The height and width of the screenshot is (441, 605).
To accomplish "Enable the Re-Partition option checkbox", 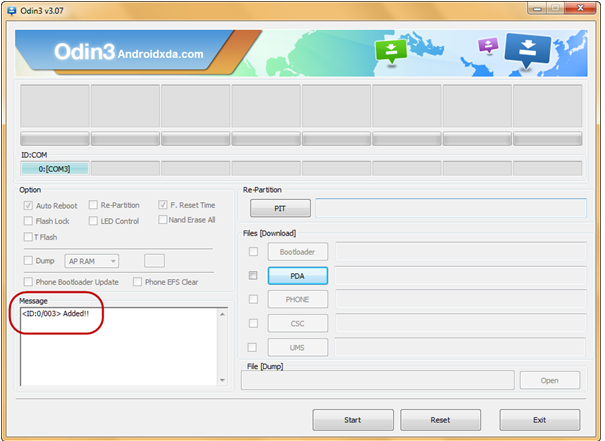I will [x=93, y=205].
